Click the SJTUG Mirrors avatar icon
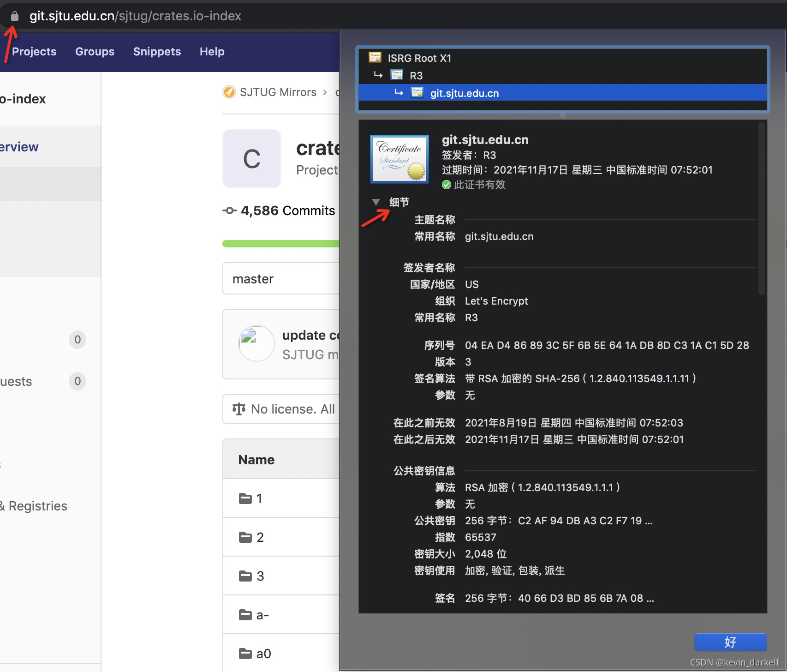 coord(229,92)
